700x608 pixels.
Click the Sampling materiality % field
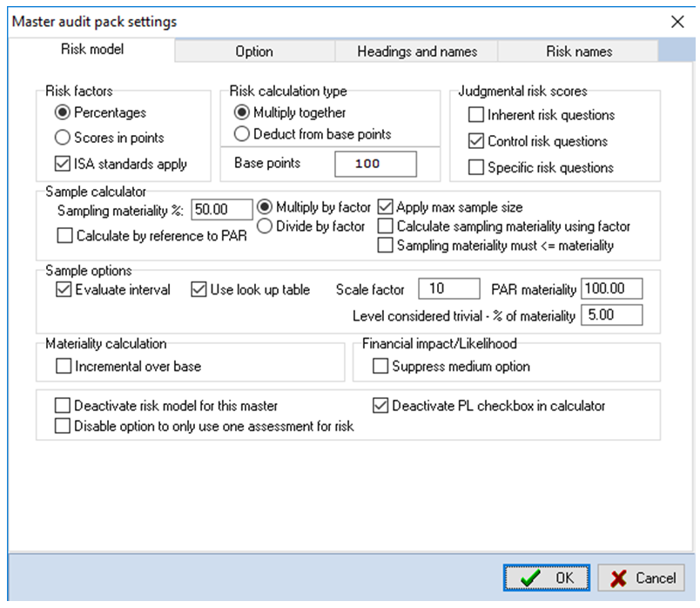(x=222, y=210)
